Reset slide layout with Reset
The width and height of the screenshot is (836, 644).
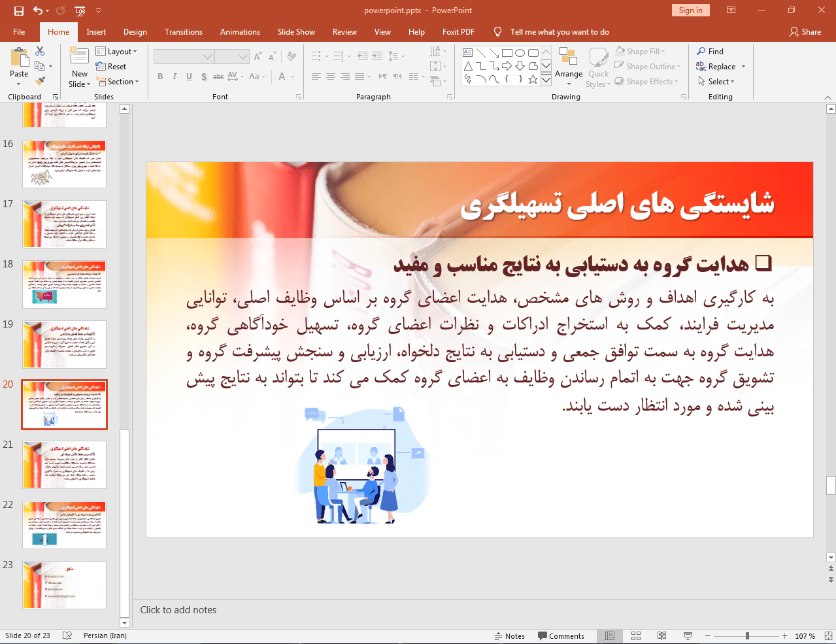[x=111, y=66]
